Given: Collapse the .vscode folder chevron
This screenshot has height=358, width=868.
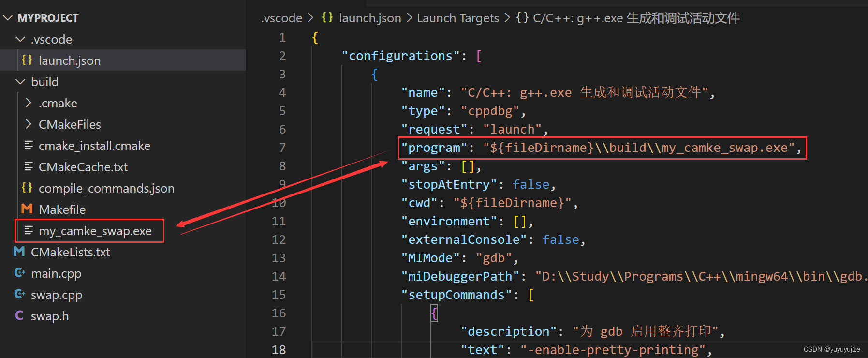Looking at the screenshot, I should pyautogui.click(x=20, y=39).
